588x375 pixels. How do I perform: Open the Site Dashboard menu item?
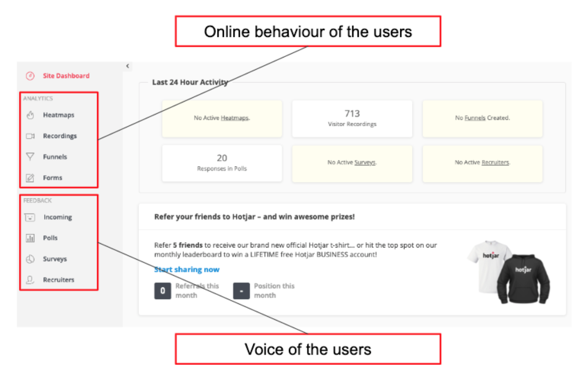(66, 76)
